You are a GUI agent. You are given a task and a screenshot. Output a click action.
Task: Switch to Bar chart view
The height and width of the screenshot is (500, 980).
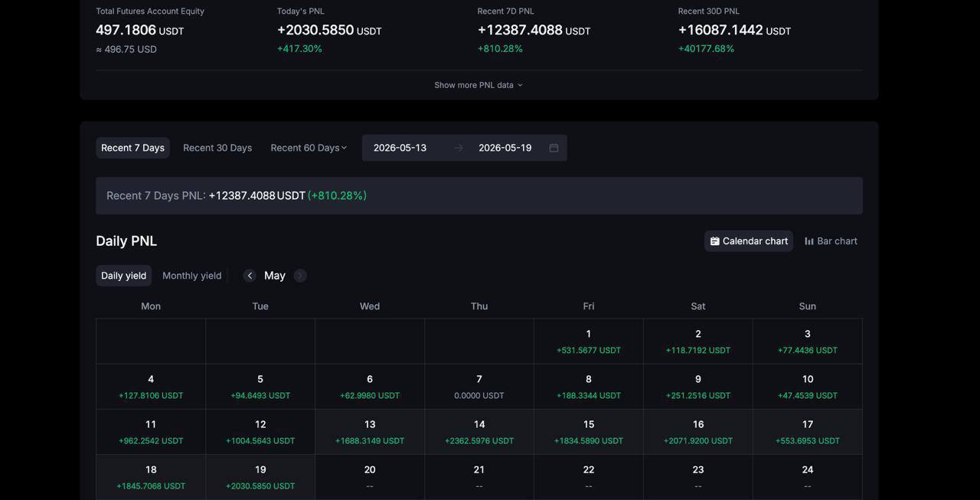831,241
